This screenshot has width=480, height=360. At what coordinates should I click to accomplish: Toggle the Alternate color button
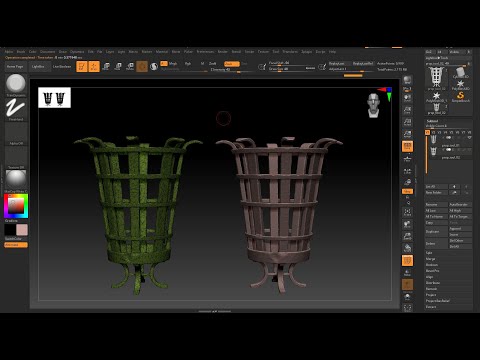[16, 245]
